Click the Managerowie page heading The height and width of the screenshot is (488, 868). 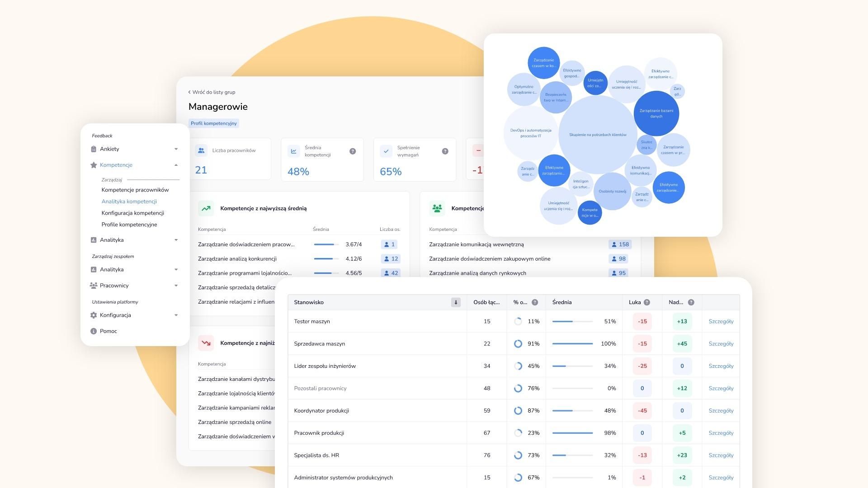tap(218, 107)
